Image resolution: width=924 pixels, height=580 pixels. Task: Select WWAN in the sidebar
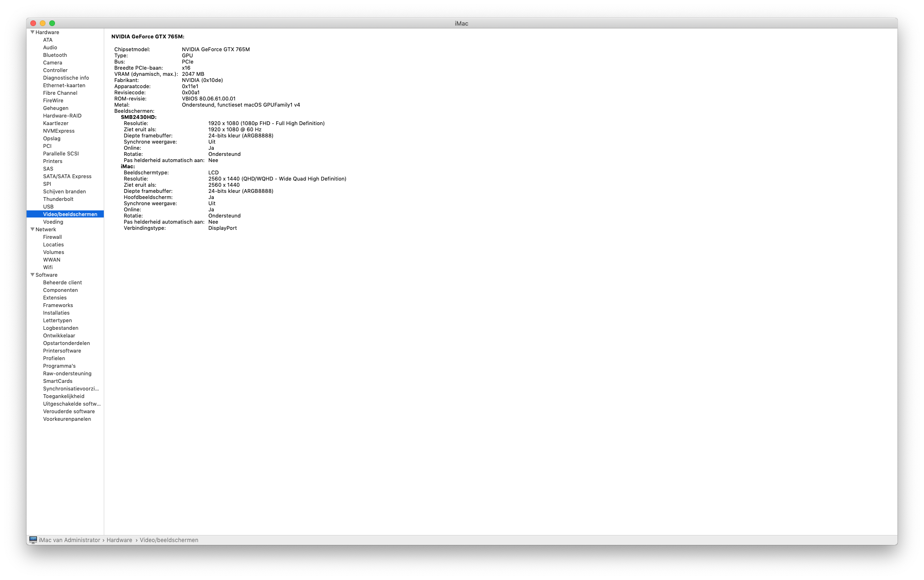pyautogui.click(x=52, y=260)
